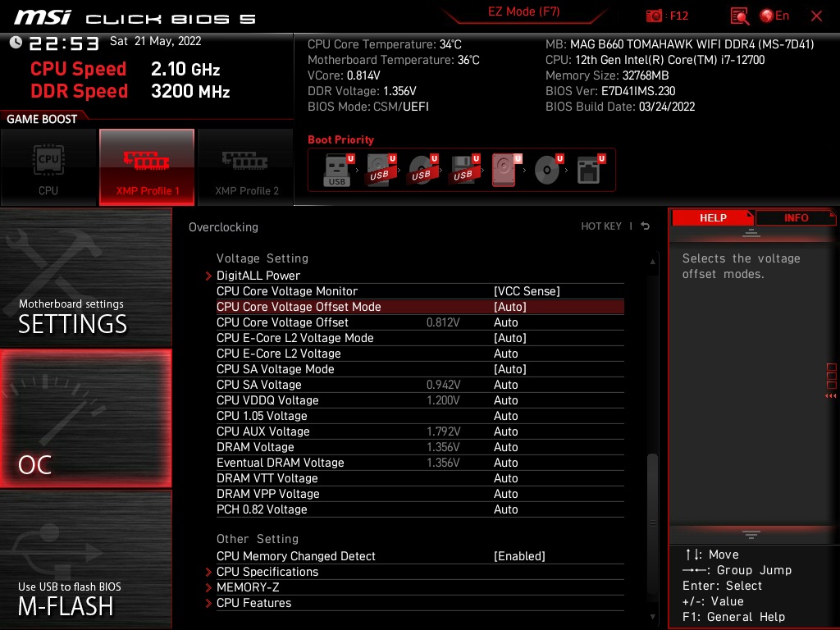Select the DRAM VTT Voltage Auto field
This screenshot has height=630, width=840.
(x=505, y=478)
